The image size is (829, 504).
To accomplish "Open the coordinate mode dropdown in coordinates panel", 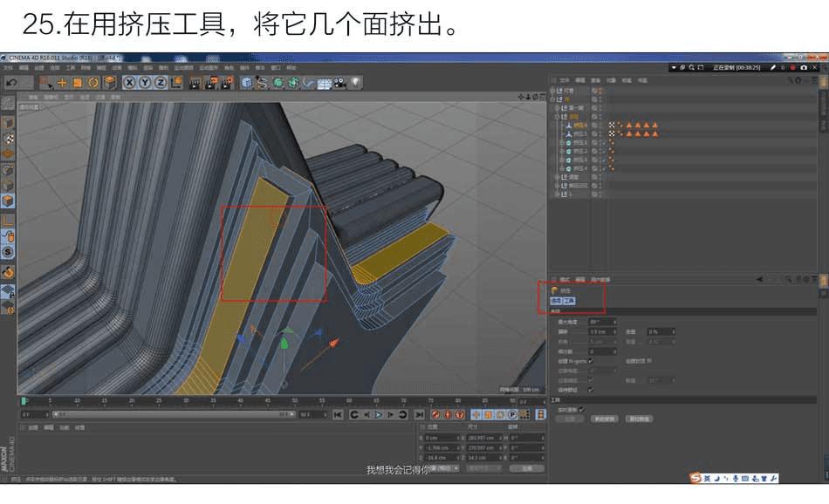I will pos(443,468).
